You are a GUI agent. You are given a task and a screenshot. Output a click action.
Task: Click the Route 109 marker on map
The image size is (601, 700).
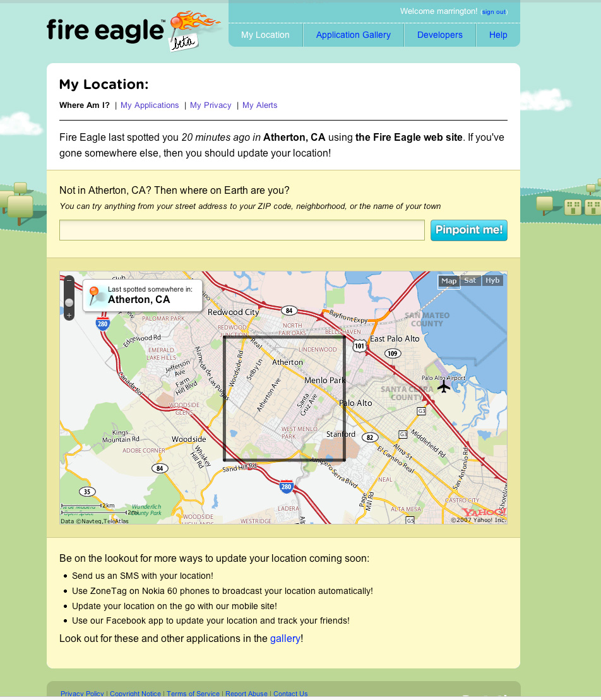pyautogui.click(x=393, y=353)
